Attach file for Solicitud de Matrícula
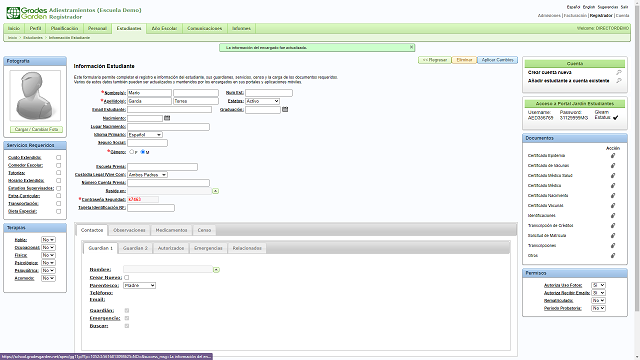640x360 pixels. point(613,236)
